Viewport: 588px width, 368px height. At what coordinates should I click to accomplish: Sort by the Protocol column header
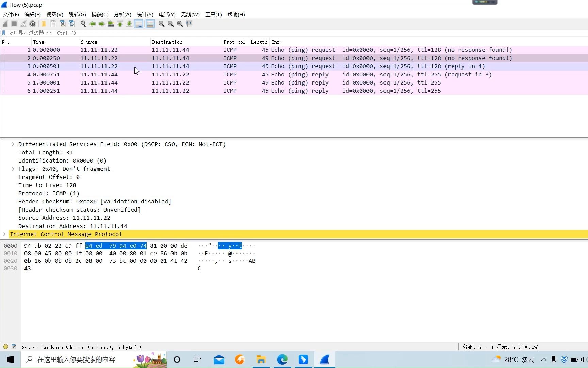pyautogui.click(x=235, y=42)
